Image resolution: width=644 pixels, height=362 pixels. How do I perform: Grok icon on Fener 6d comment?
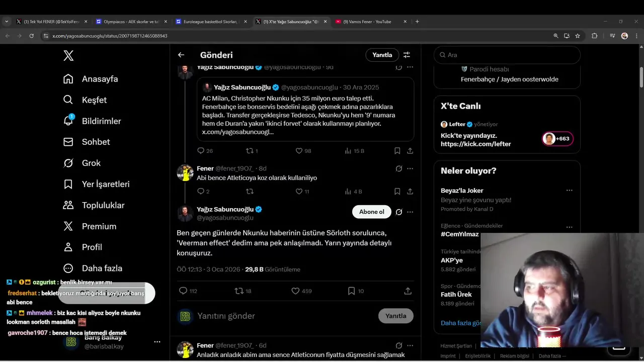point(399,345)
